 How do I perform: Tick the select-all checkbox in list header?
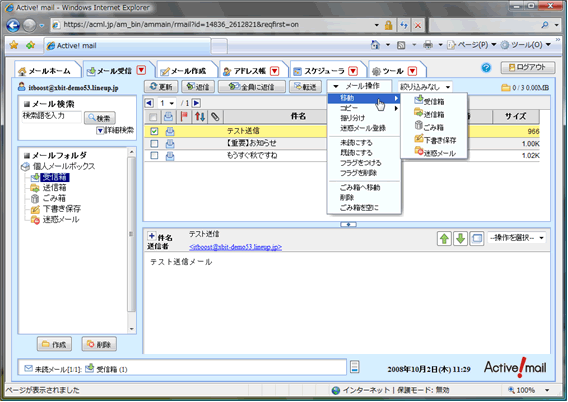(x=153, y=117)
